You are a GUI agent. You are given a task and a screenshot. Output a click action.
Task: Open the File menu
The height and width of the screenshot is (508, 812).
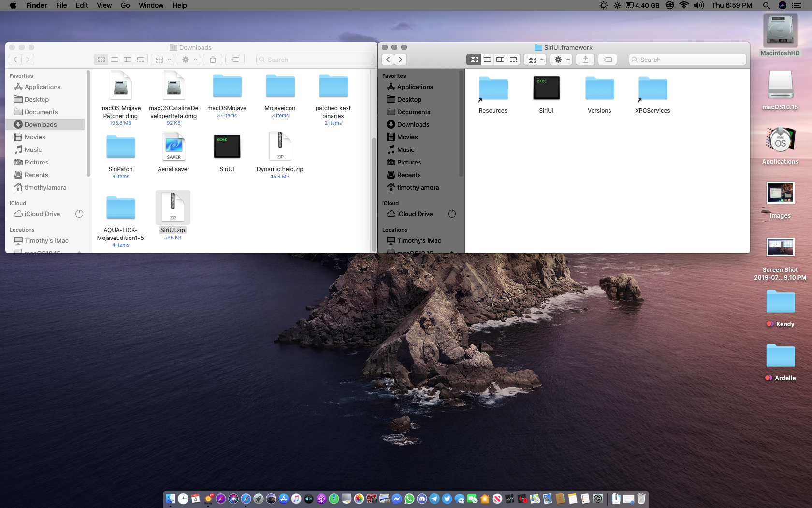coord(61,5)
